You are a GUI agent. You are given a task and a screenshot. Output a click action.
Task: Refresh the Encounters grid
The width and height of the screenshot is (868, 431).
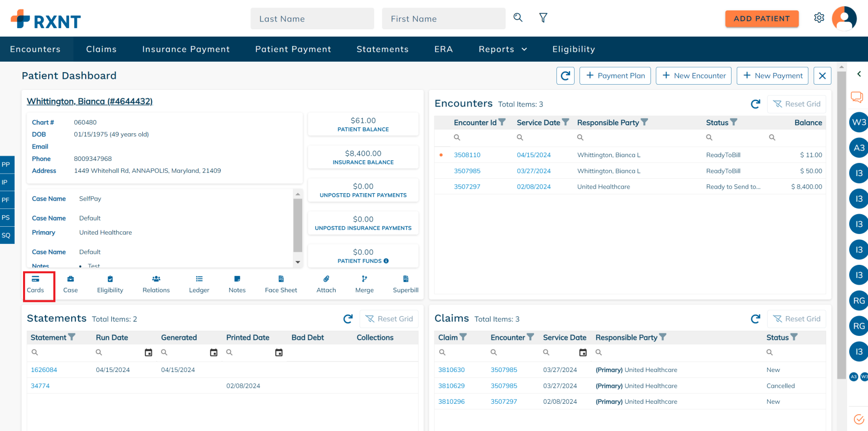(x=755, y=104)
